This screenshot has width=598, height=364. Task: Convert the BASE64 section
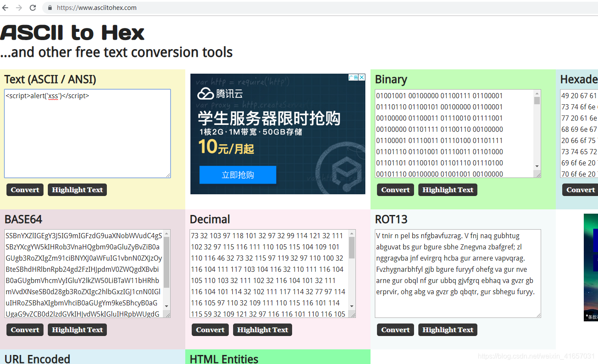pyautogui.click(x=25, y=330)
